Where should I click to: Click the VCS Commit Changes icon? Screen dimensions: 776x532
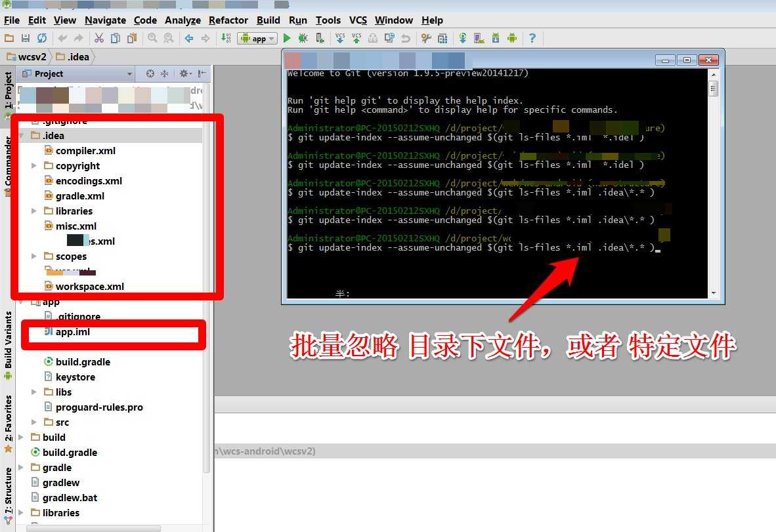click(x=356, y=38)
